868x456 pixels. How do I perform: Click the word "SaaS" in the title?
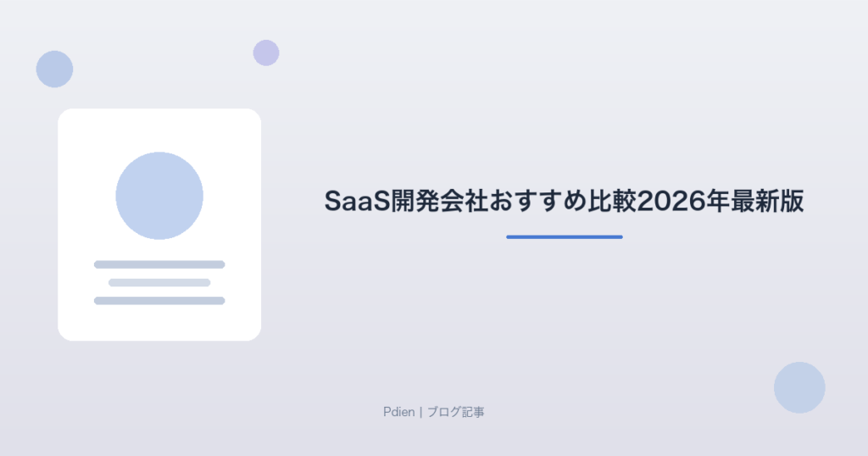point(357,201)
